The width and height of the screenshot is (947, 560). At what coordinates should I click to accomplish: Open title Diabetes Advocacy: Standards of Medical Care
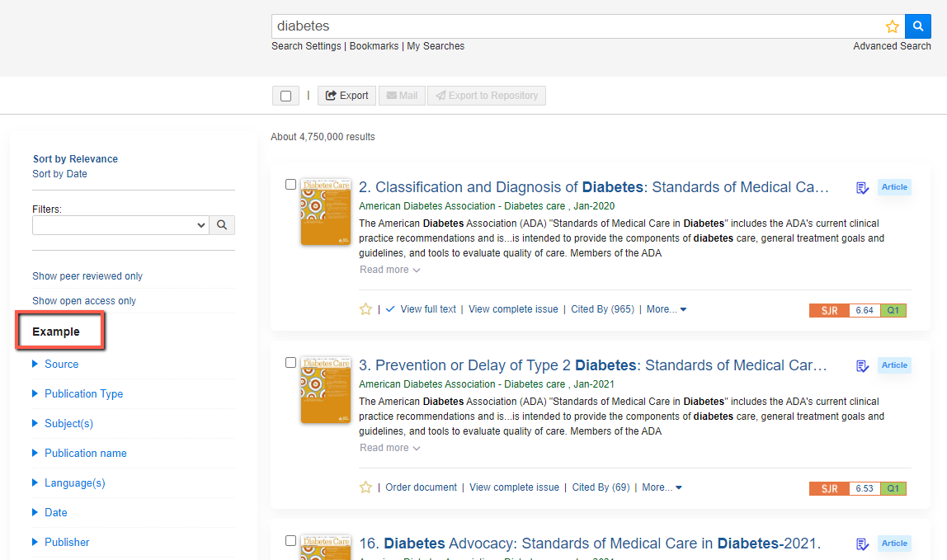tap(590, 544)
